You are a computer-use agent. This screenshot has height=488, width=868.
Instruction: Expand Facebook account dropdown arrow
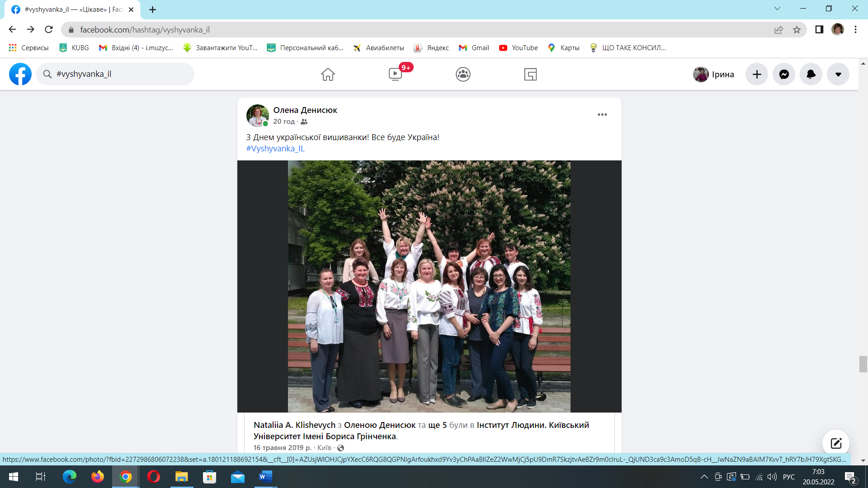(x=838, y=74)
